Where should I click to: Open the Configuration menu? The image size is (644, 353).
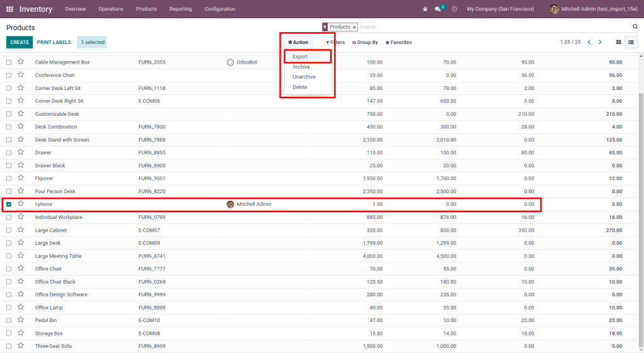(219, 9)
